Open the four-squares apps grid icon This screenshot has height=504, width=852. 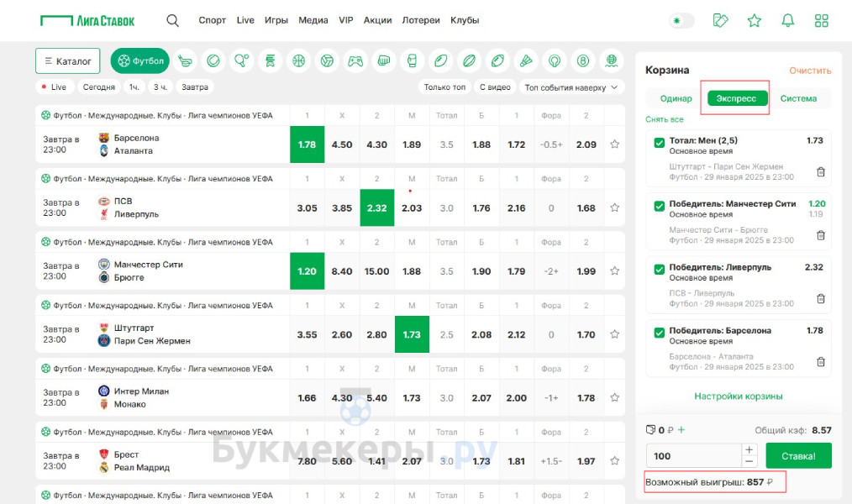822,20
